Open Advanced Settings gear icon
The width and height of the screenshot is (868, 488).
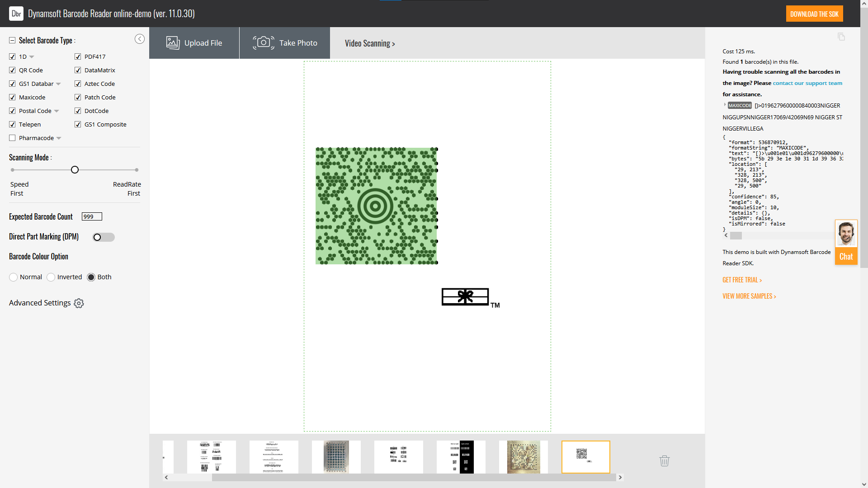click(x=79, y=303)
